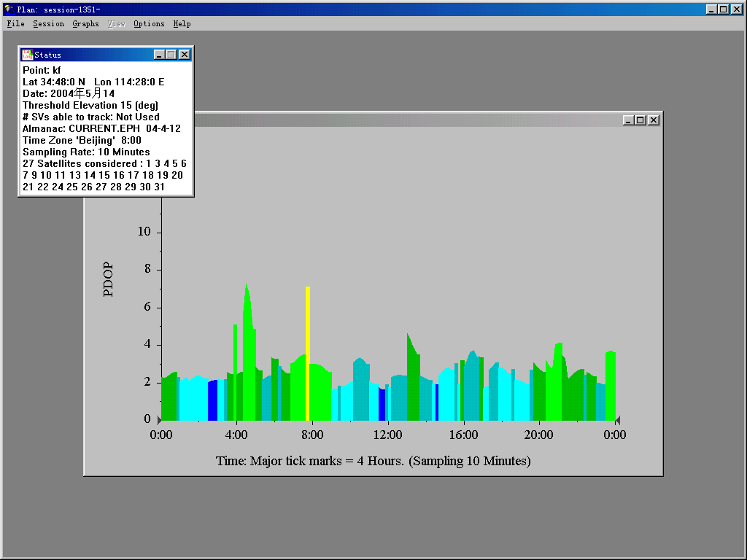
Task: Close the PDOP graph window
Action: (654, 120)
